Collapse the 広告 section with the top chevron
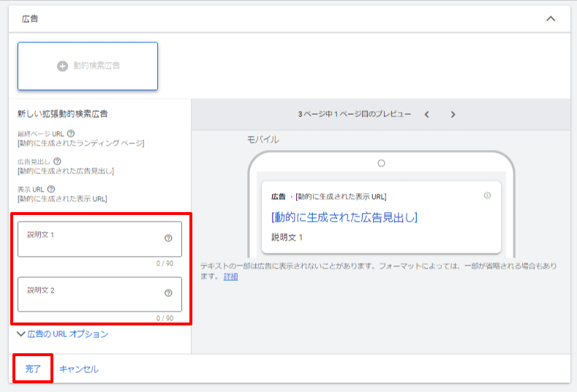Screen dimensions: 577x392 click(551, 19)
